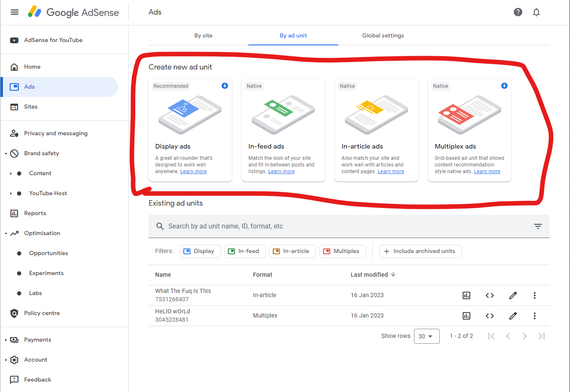Toggle Include archived units
The height and width of the screenshot is (392, 570).
click(x=420, y=251)
